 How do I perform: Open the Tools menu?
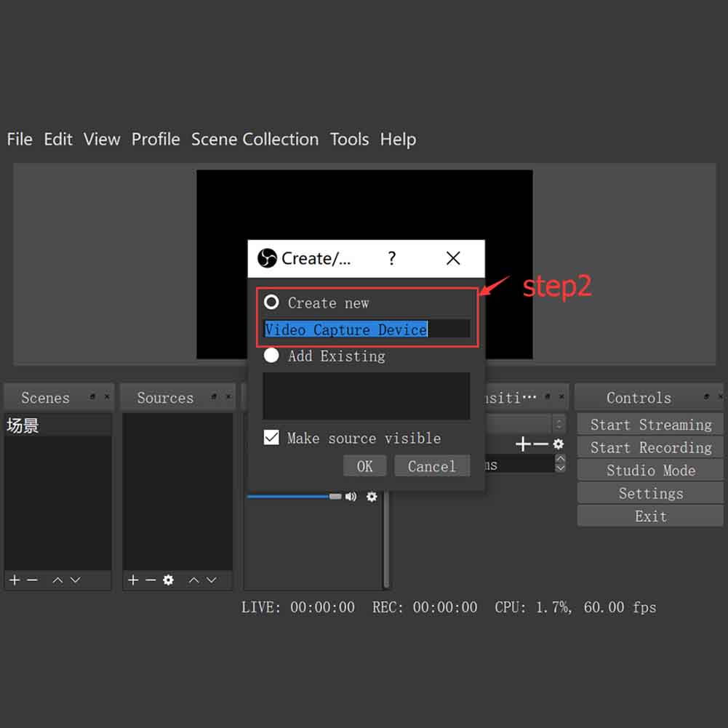[349, 140]
